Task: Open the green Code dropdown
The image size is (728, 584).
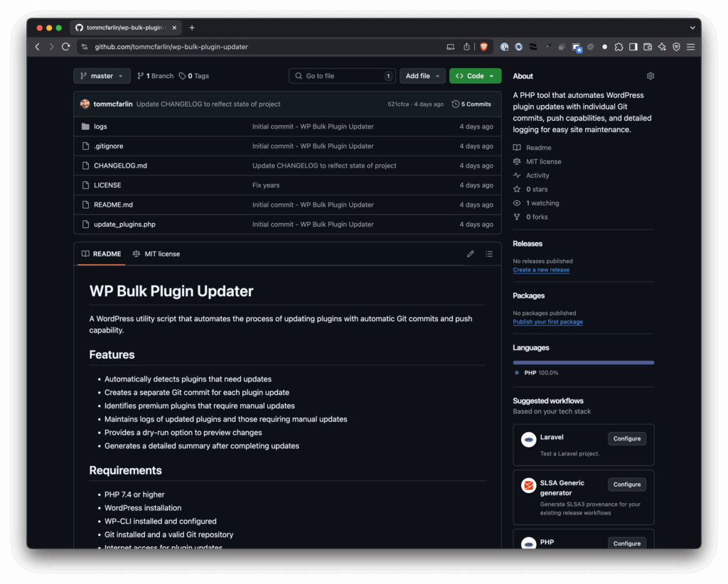Action: [x=475, y=76]
